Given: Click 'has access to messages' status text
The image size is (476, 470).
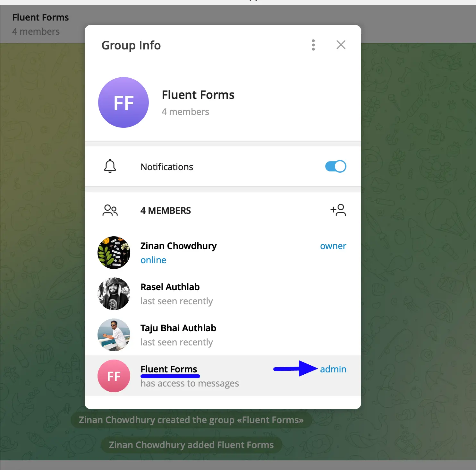Looking at the screenshot, I should click(190, 383).
